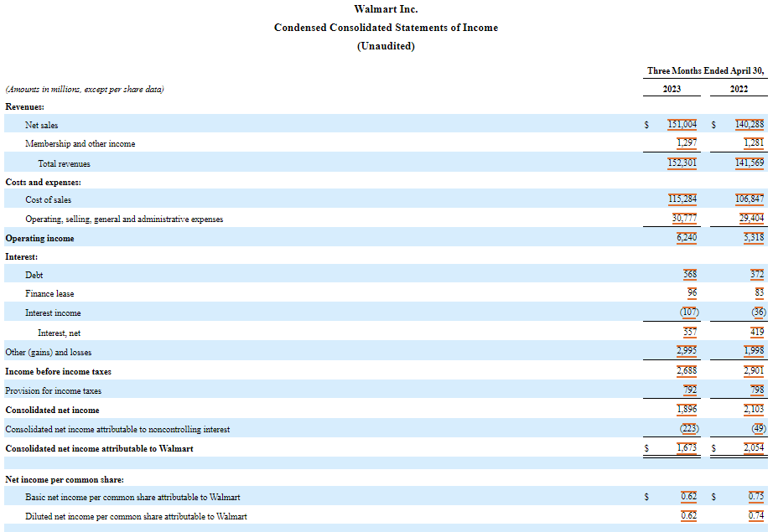
Task: Click the 2023 column header
Action: tap(672, 89)
